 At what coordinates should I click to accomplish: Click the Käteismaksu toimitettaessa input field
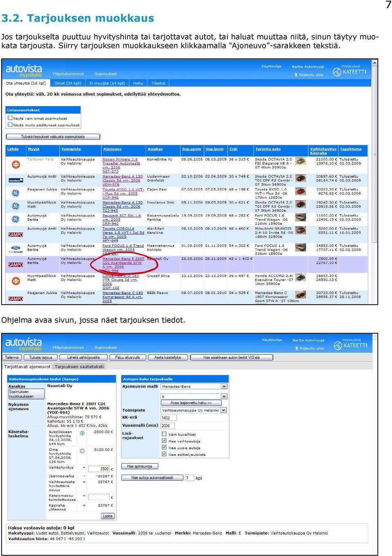[99, 497]
